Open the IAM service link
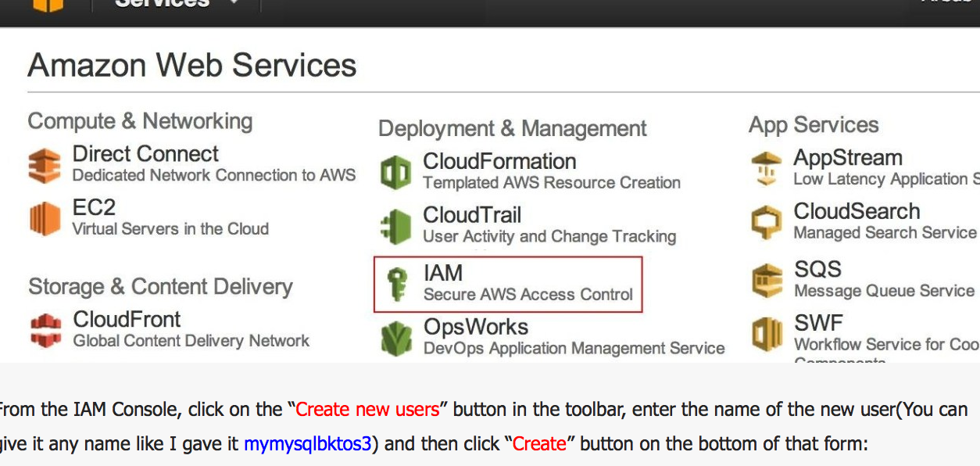The image size is (980, 466). 443,273
